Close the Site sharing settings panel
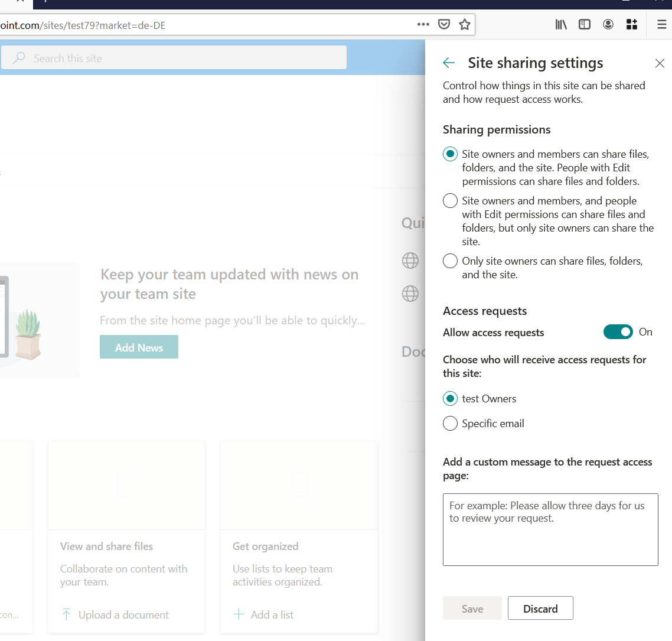672x641 pixels. (x=660, y=63)
